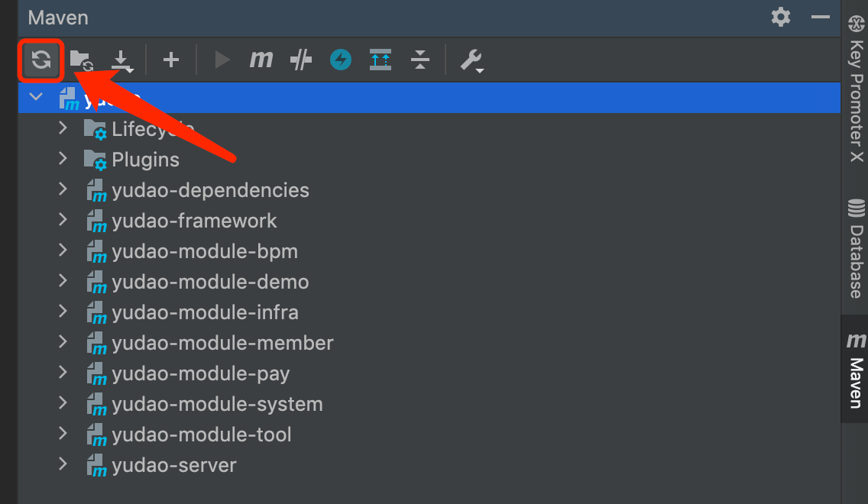Expand the Plugins node

[63, 160]
